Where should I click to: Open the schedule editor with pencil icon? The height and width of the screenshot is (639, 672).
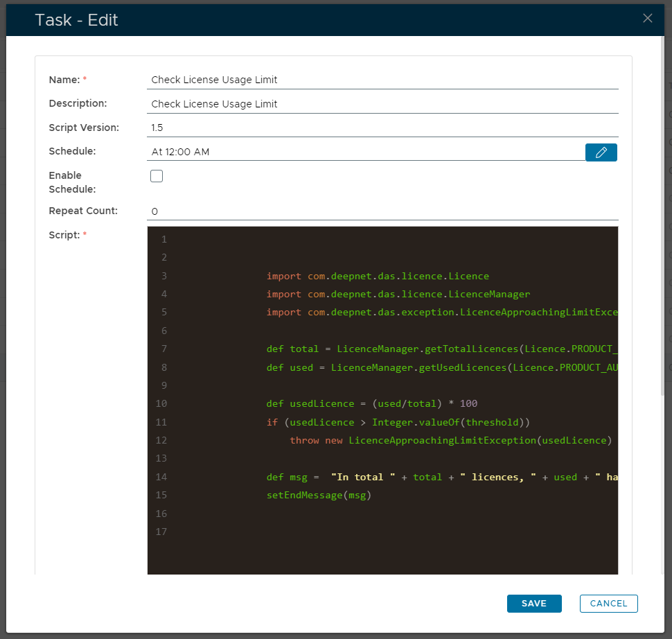[601, 152]
